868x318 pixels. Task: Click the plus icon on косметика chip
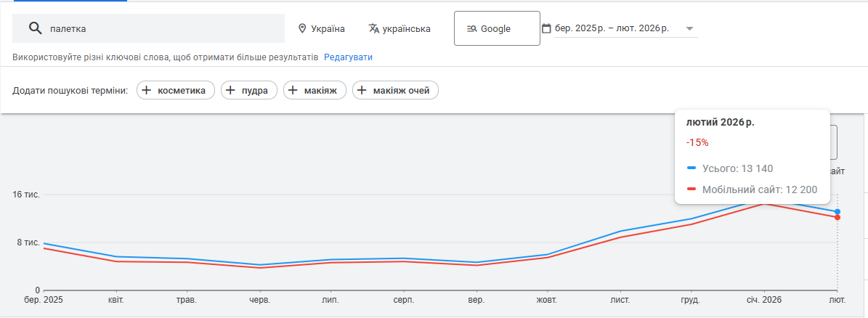coord(147,91)
